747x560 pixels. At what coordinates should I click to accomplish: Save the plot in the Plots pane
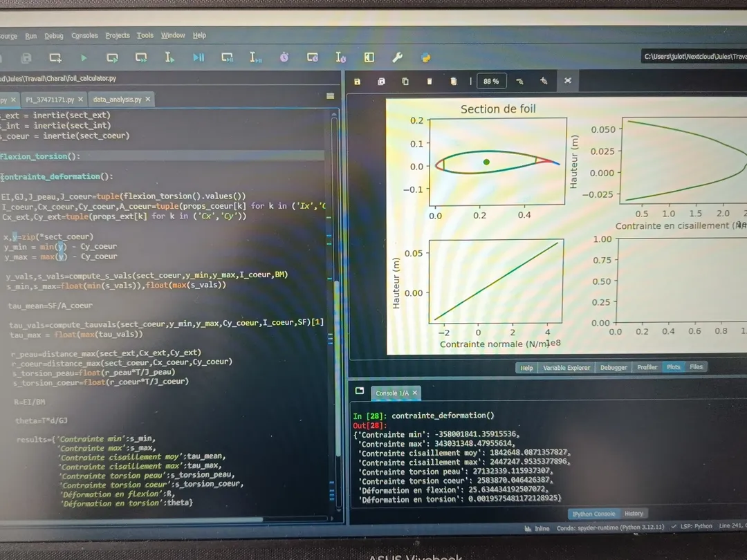(358, 82)
